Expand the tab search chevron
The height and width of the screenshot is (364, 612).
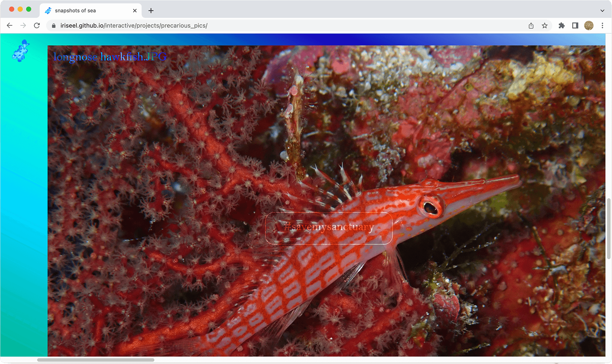602,10
